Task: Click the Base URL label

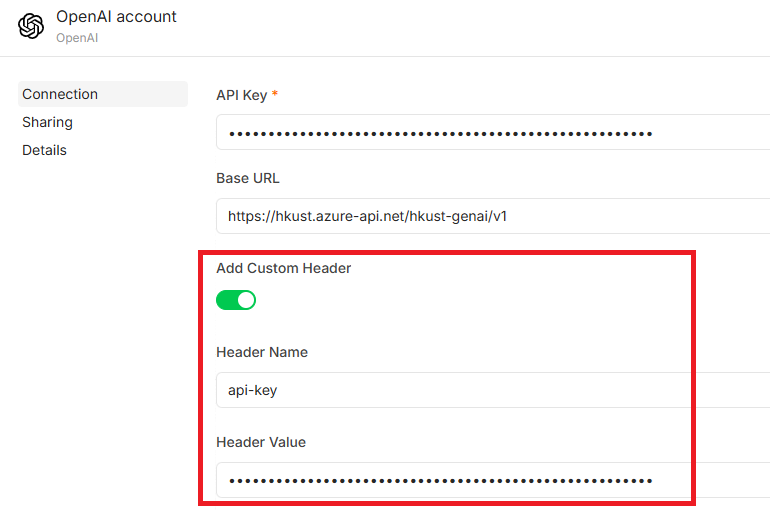Action: 248,178
